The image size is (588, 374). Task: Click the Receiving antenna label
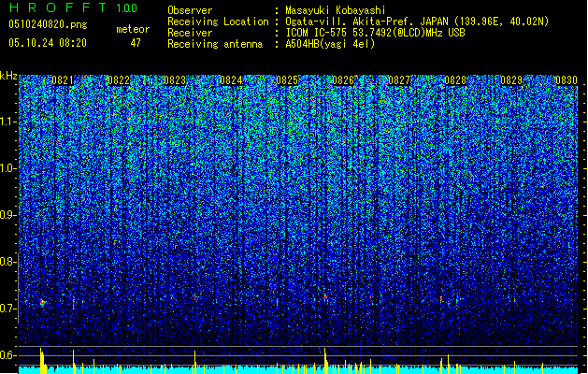click(x=215, y=44)
